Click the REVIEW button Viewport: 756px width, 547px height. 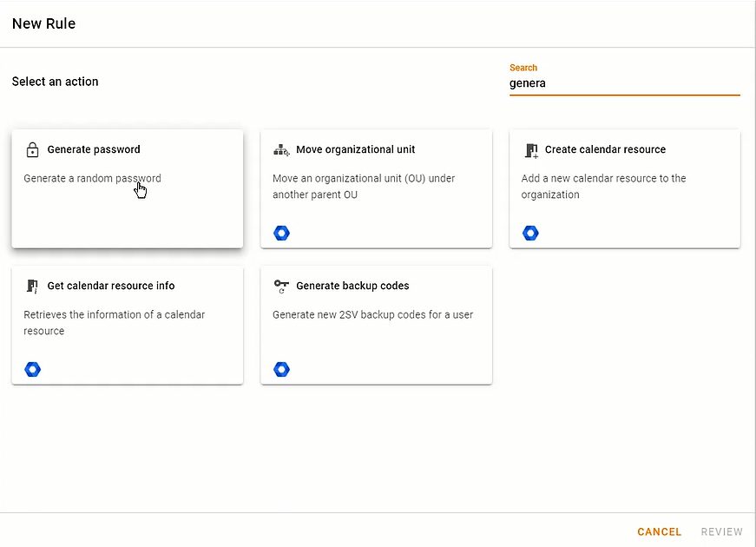tap(722, 531)
